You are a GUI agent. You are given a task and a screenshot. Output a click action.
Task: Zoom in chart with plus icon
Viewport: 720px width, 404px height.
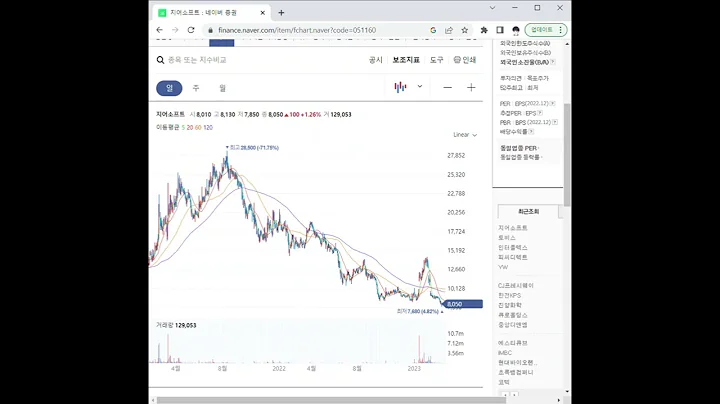471,87
